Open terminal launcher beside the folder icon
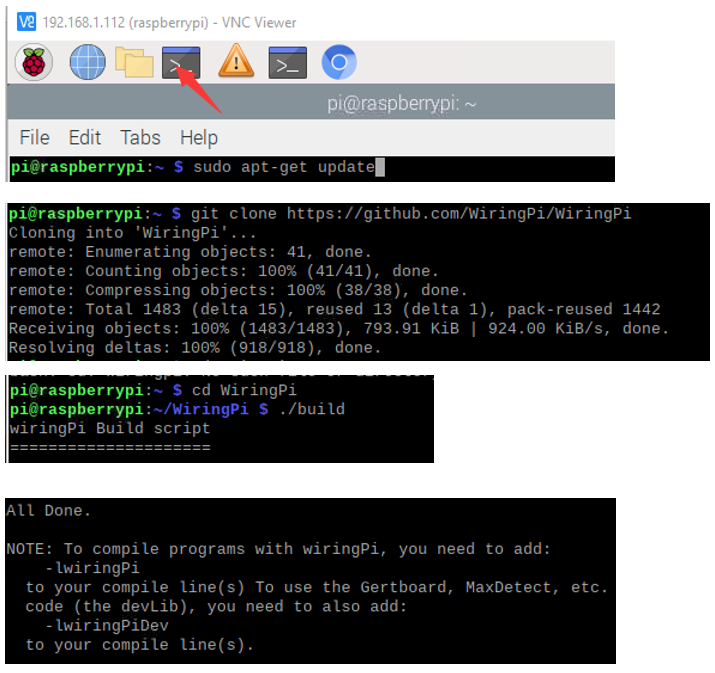The width and height of the screenshot is (715, 673). (x=181, y=62)
